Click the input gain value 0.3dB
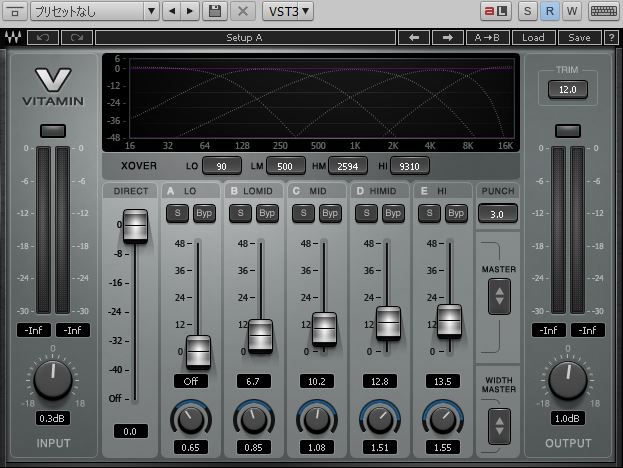 click(52, 418)
